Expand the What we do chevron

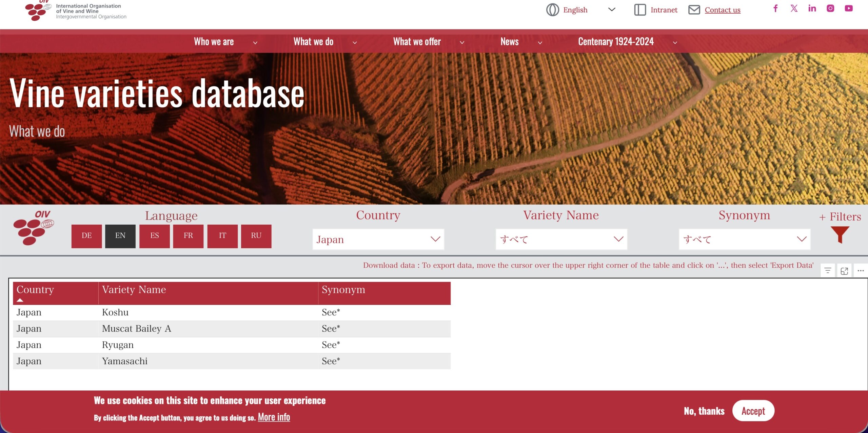(x=355, y=43)
